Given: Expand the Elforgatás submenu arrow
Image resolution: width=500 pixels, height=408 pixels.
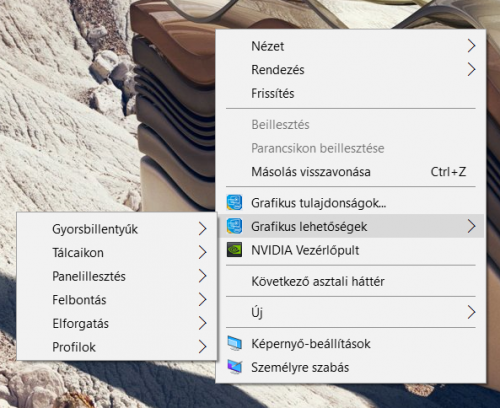Looking at the screenshot, I should click(203, 323).
